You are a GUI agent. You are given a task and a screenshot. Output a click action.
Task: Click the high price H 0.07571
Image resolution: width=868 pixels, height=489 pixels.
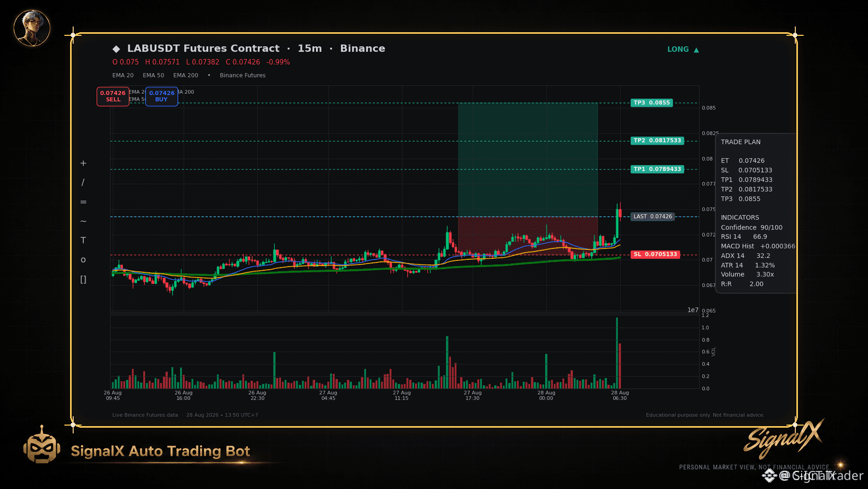click(x=162, y=62)
